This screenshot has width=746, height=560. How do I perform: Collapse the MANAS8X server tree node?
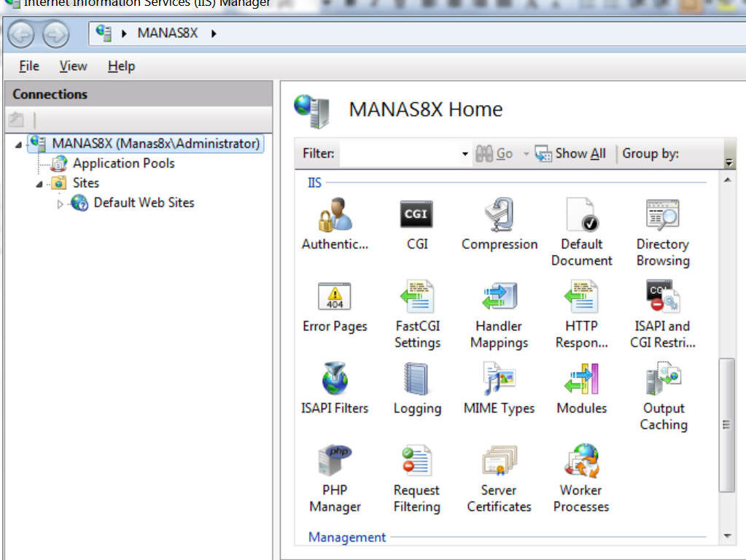tap(18, 144)
